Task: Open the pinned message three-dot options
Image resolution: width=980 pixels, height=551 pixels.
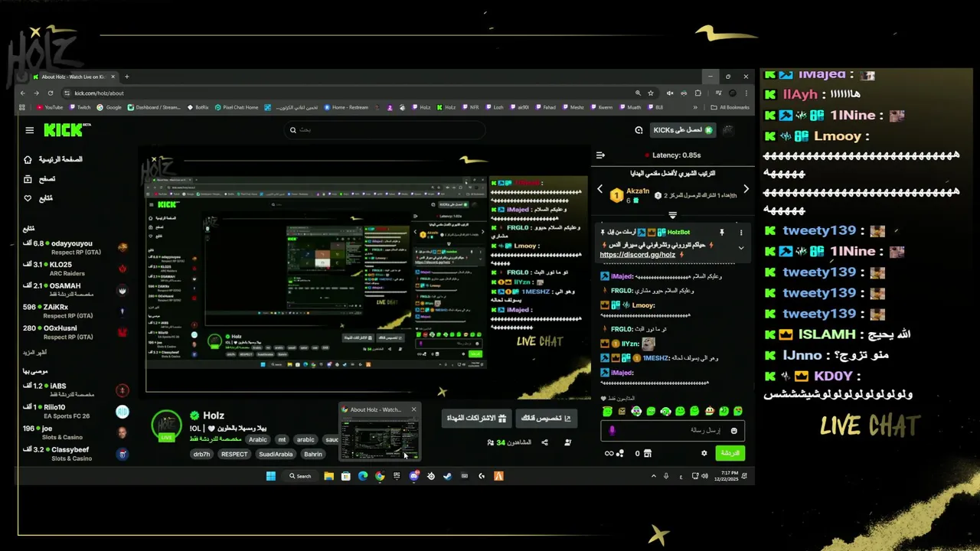Action: click(740, 232)
